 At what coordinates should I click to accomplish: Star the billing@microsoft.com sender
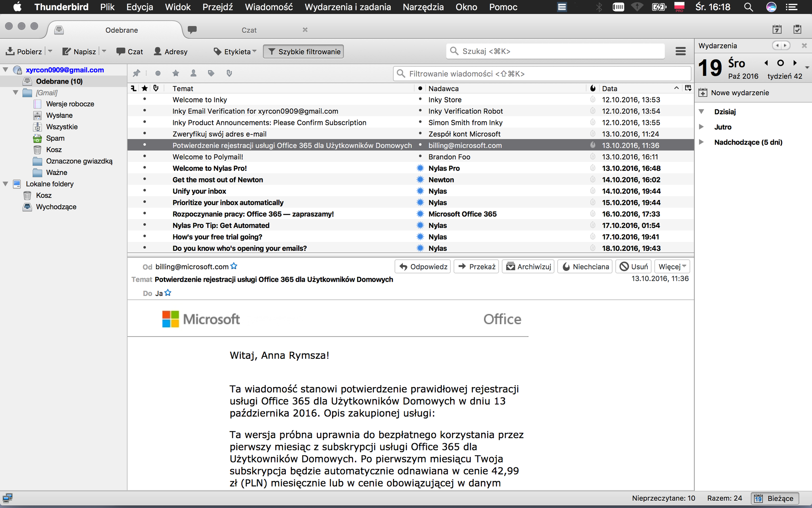click(x=234, y=266)
